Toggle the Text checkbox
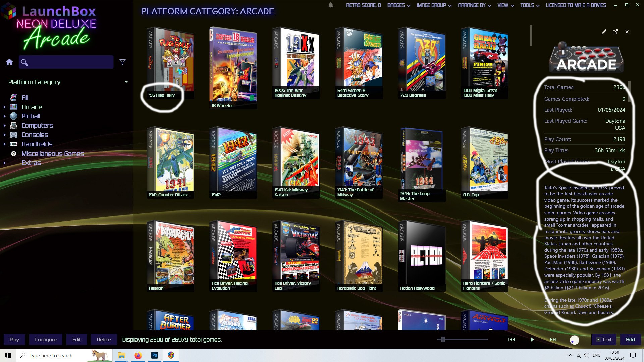This screenshot has height=362, width=644. pyautogui.click(x=598, y=340)
